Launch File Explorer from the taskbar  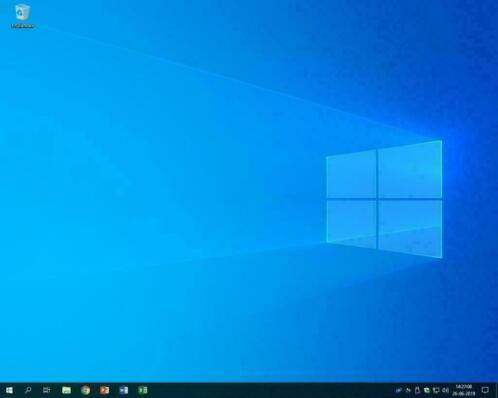coord(66,390)
